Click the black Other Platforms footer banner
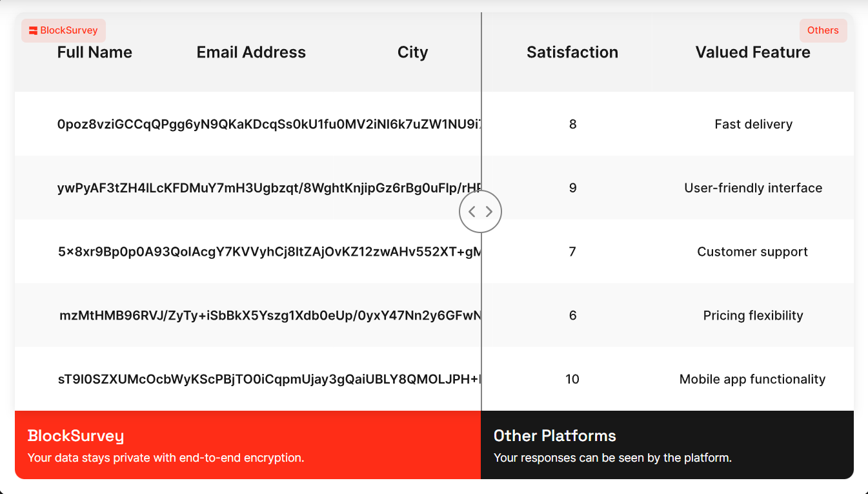This screenshot has height=494, width=868. 667,445
